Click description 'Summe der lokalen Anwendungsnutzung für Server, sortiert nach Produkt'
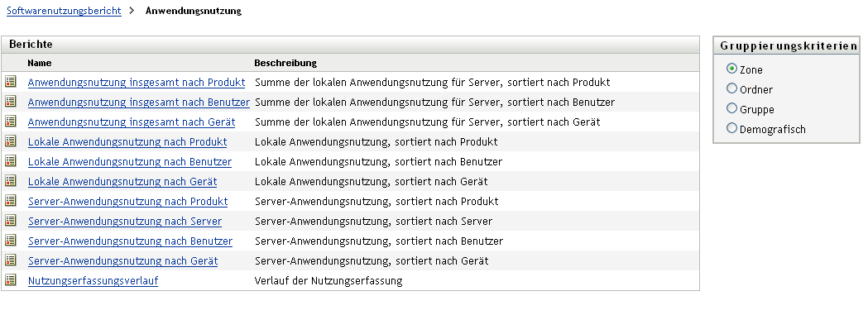 (432, 83)
